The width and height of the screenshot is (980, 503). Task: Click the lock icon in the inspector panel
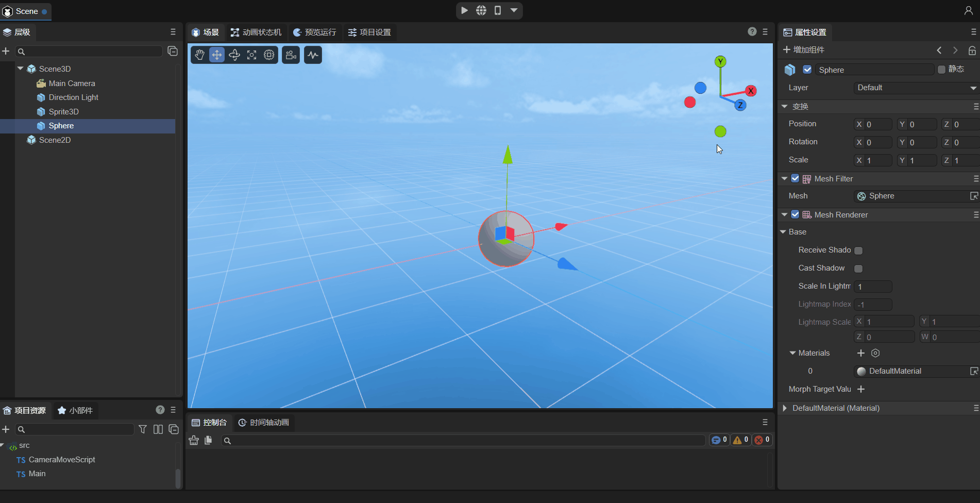[972, 51]
